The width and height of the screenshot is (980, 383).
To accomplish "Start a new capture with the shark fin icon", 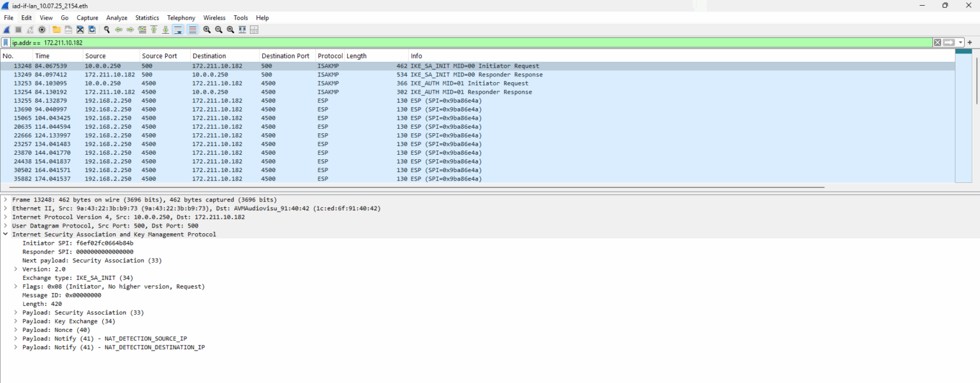I will [6, 29].
